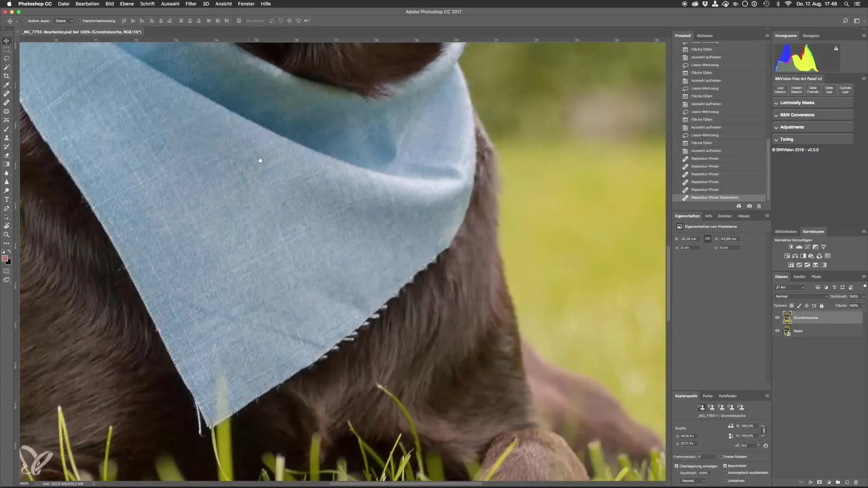Image resolution: width=868 pixels, height=488 pixels.
Task: Open the Ebene menu
Action: coord(127,4)
